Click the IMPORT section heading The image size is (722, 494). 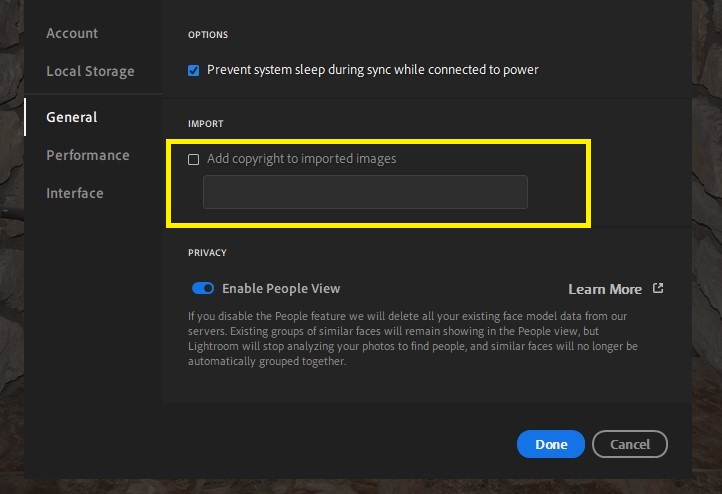point(205,124)
